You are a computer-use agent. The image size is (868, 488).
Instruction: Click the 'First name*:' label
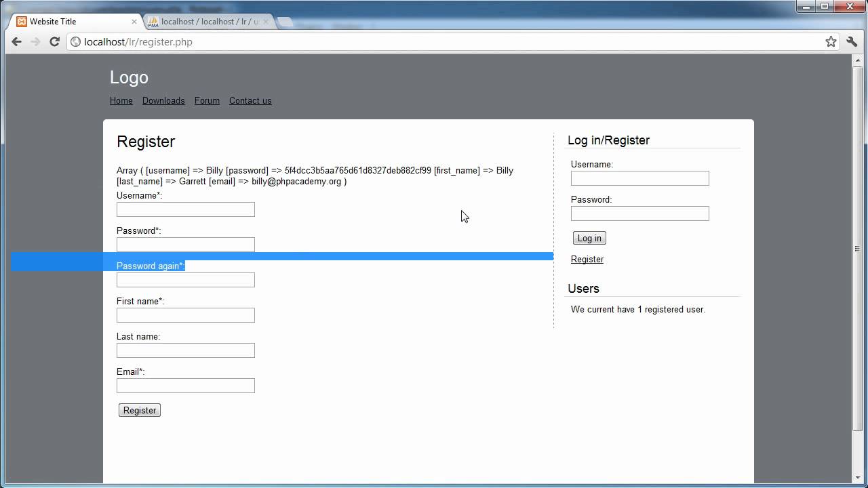(x=140, y=302)
